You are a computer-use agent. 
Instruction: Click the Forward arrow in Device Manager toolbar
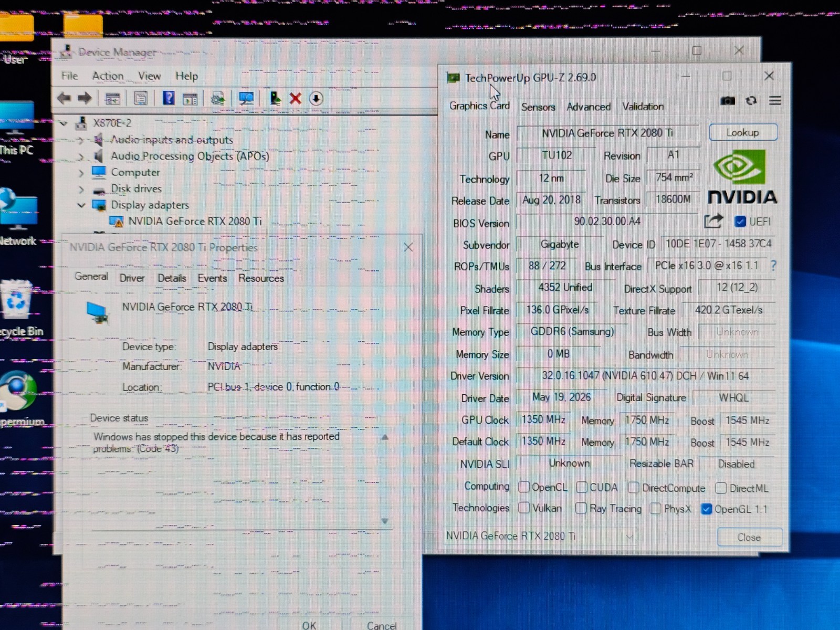pyautogui.click(x=85, y=98)
